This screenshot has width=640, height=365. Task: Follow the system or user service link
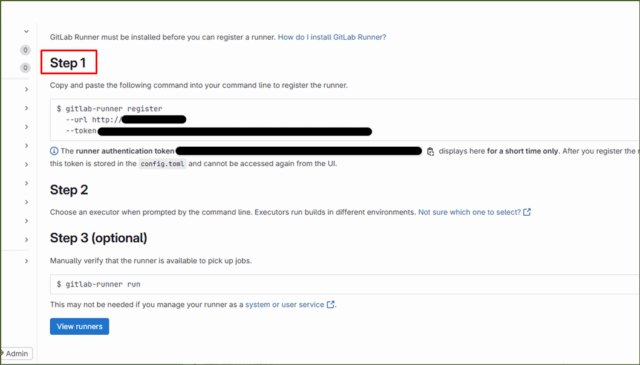(x=290, y=305)
